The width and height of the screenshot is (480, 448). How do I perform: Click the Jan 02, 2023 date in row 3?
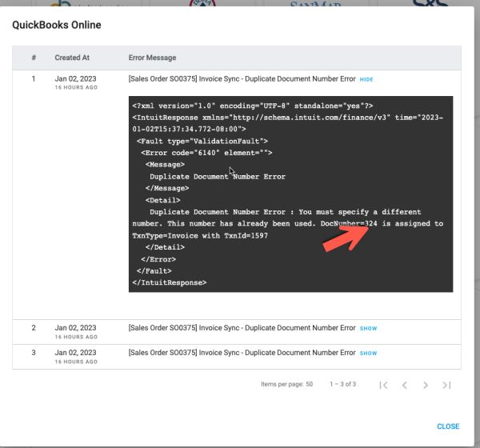pos(75,353)
